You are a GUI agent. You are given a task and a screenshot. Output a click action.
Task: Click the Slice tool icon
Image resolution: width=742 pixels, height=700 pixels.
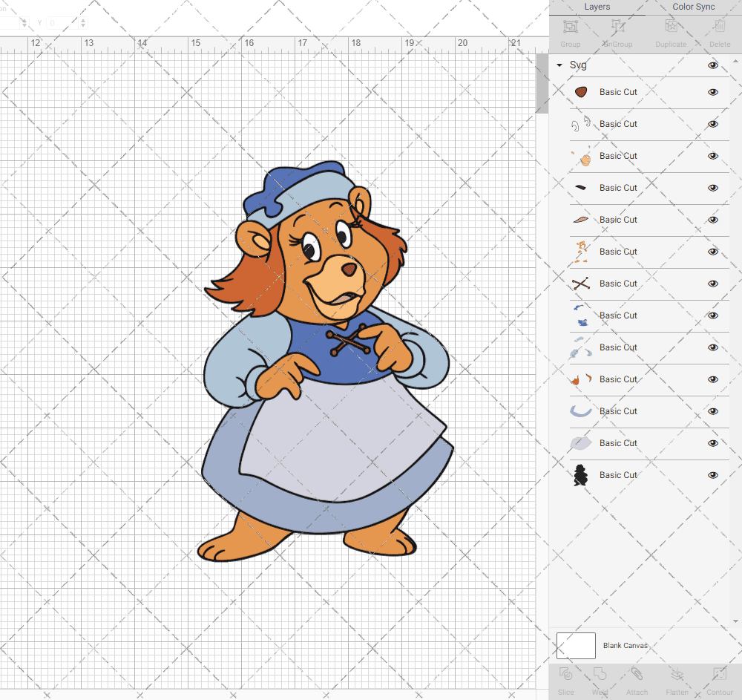click(x=565, y=674)
